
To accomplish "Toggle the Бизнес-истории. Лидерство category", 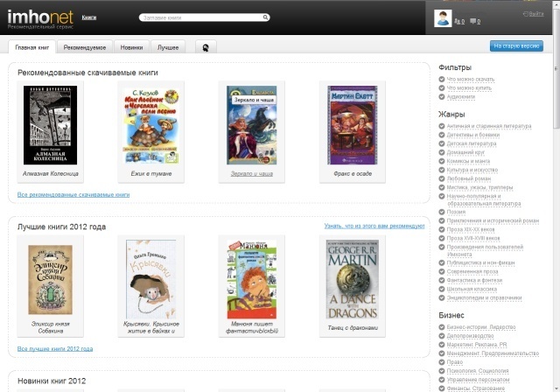I will pos(481,327).
